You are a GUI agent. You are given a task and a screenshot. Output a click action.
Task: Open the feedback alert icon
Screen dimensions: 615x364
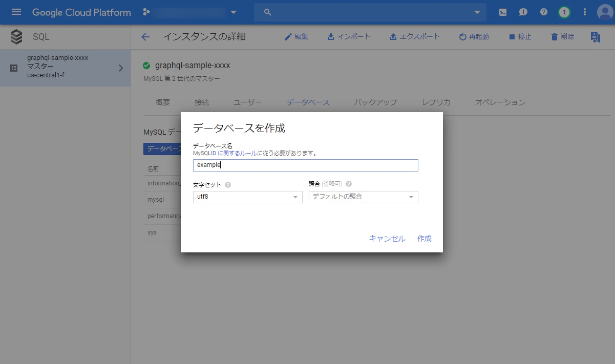[523, 12]
